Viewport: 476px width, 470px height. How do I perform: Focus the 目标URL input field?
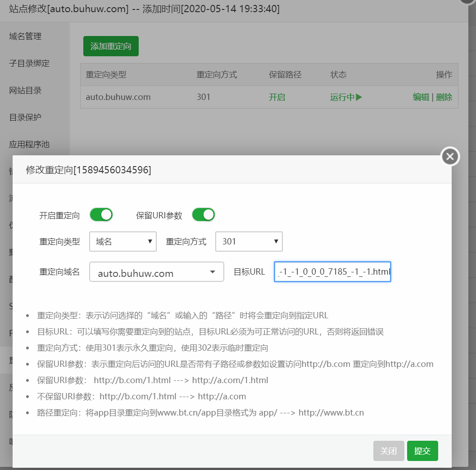(332, 272)
